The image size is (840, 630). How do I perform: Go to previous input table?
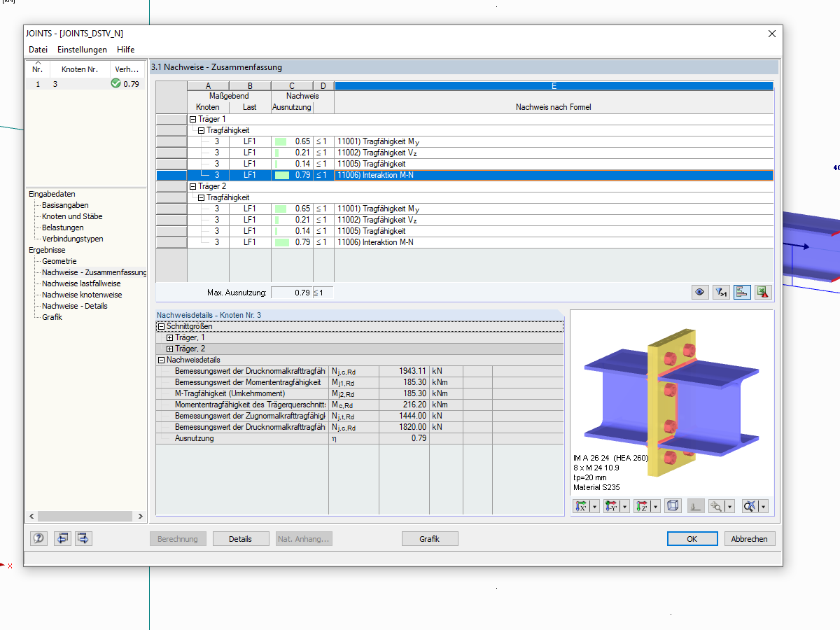tap(62, 538)
